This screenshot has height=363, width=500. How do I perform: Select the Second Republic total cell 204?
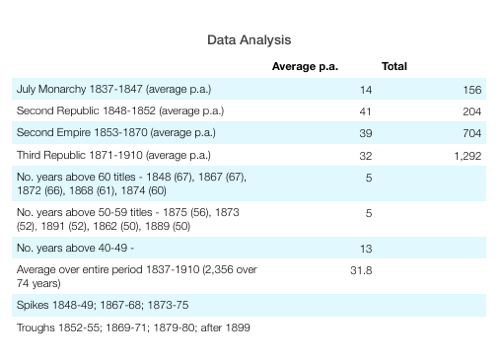pyautogui.click(x=472, y=111)
